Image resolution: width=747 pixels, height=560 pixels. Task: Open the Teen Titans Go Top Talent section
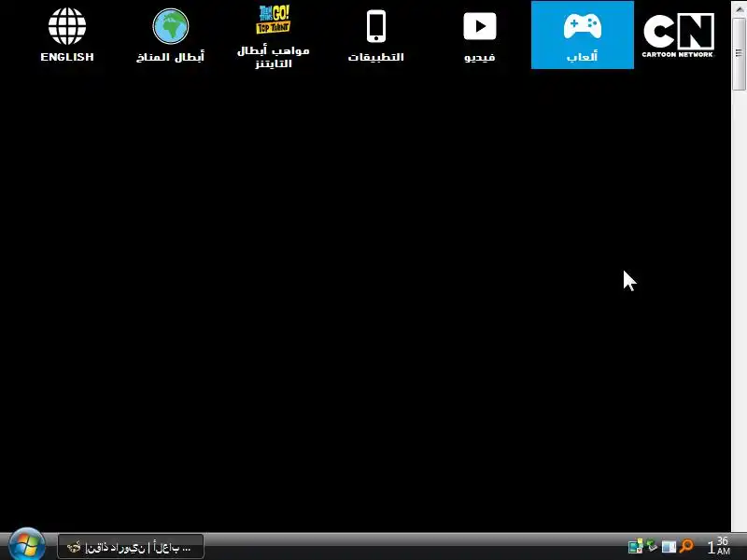pyautogui.click(x=273, y=37)
